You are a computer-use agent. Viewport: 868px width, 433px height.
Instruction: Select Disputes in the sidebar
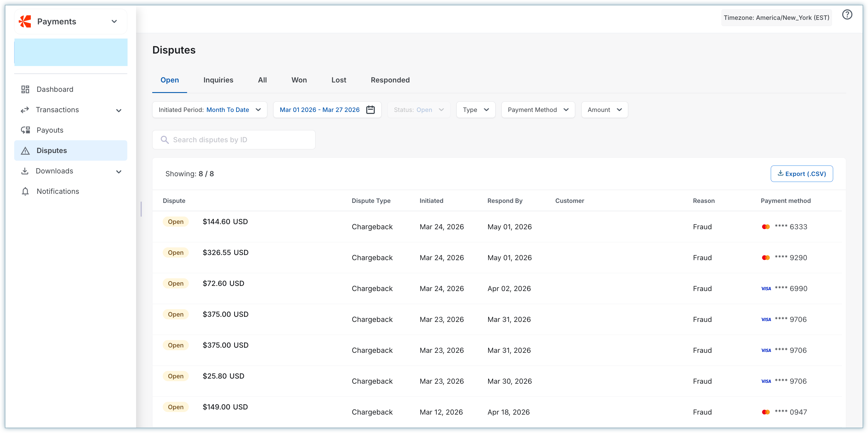click(71, 151)
